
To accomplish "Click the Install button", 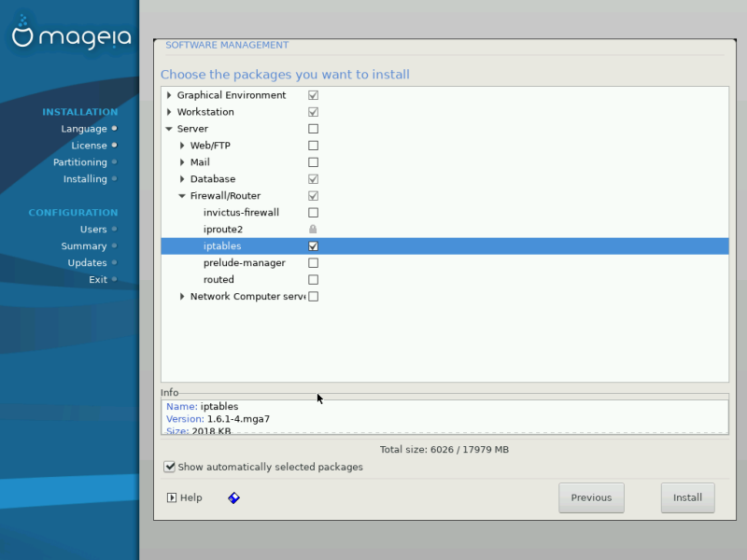I will tap(687, 497).
